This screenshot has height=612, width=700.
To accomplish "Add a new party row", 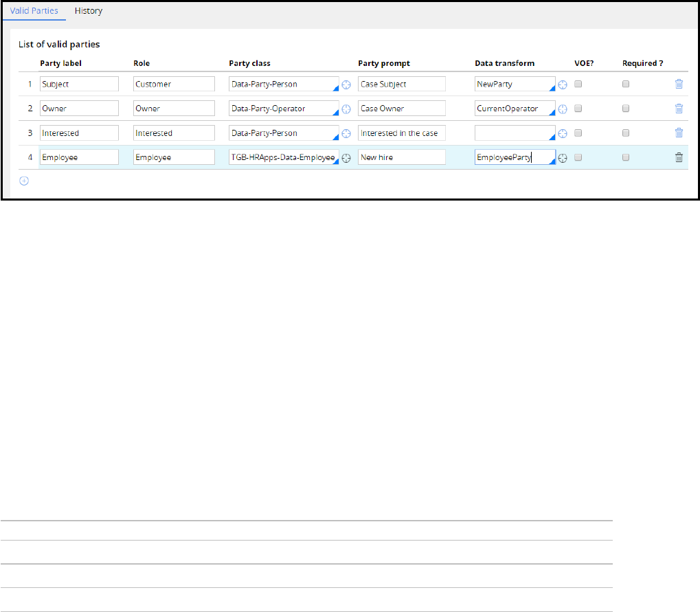I will click(24, 181).
